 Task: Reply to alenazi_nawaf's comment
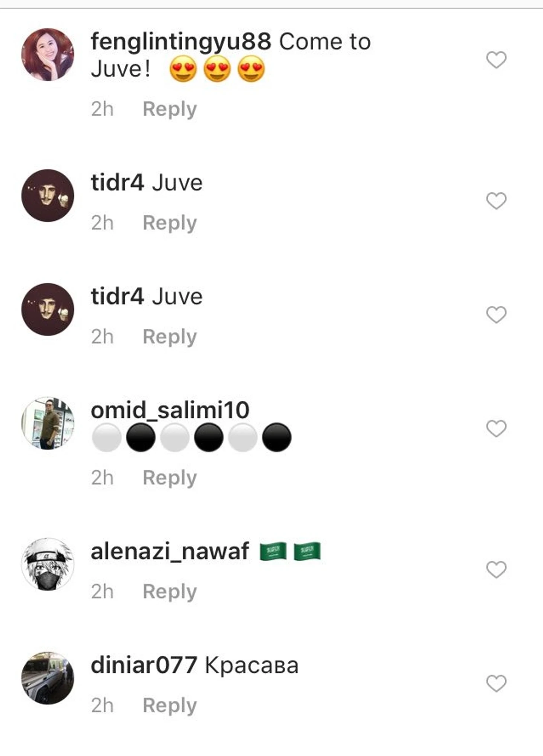coord(170,592)
